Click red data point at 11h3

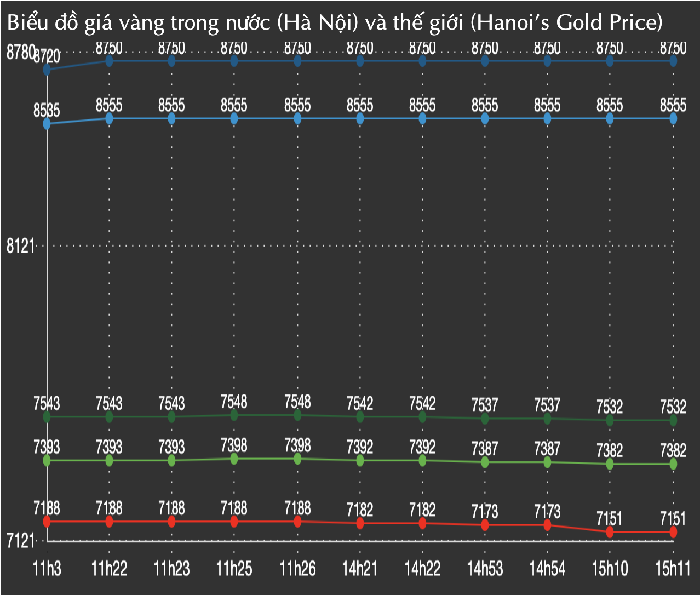point(47,521)
